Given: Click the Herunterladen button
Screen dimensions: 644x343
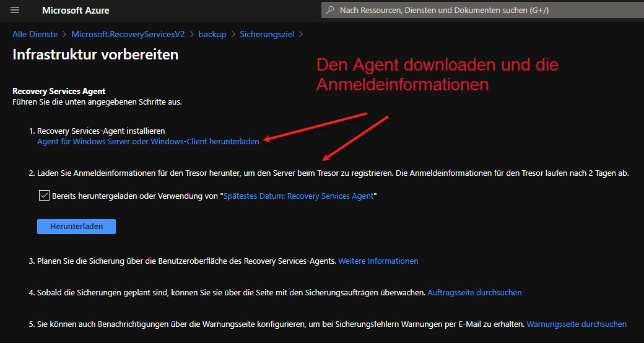Looking at the screenshot, I should 76,227.
